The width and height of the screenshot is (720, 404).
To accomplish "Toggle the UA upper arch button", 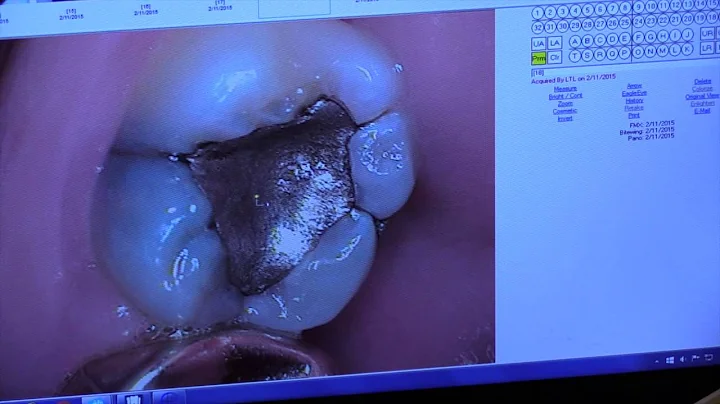I will 539,44.
